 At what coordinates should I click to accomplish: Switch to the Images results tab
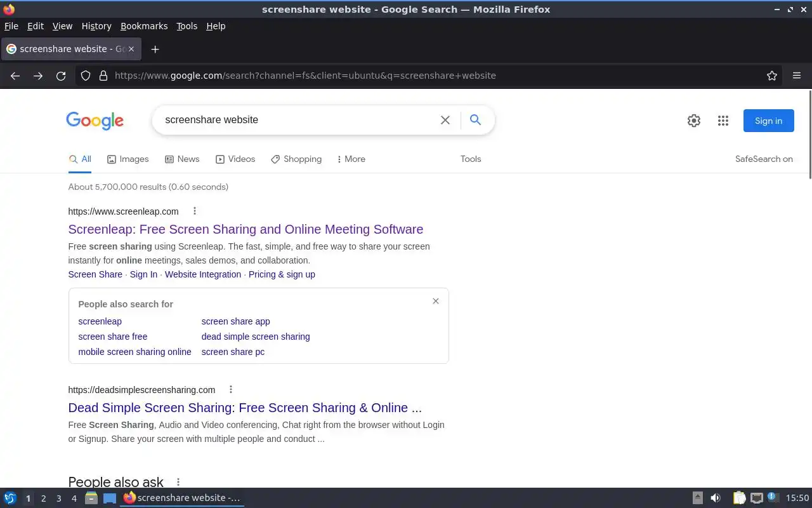128,159
